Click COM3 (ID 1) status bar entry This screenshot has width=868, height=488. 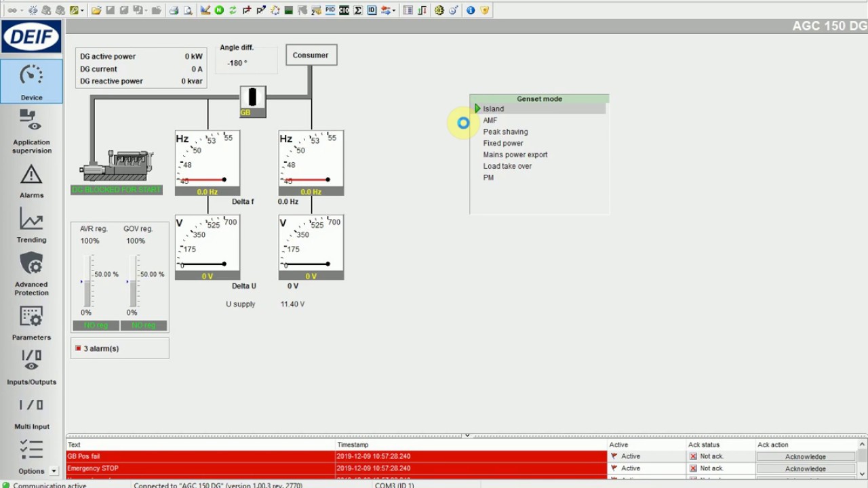(x=395, y=485)
